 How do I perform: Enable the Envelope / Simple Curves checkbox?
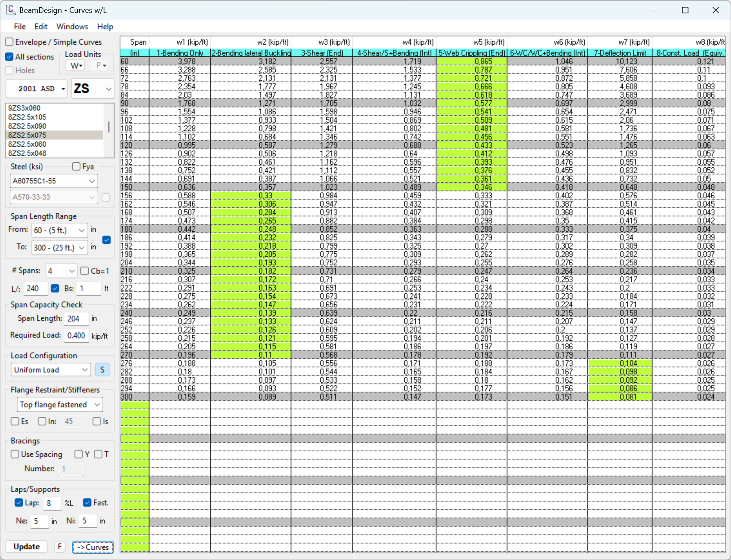coord(9,42)
